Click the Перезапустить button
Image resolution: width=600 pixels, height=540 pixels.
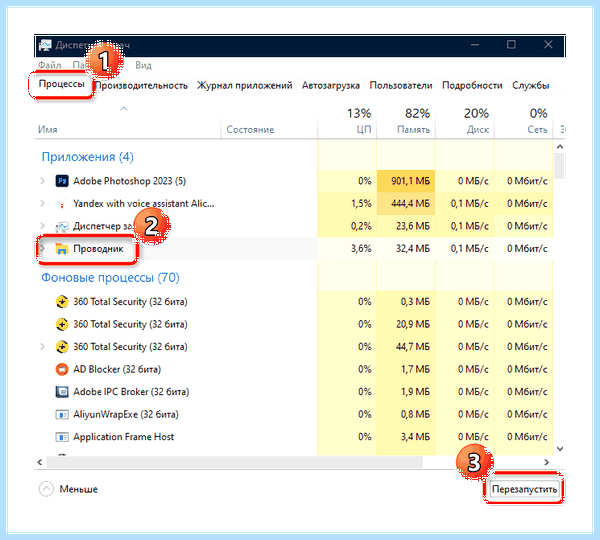[524, 489]
